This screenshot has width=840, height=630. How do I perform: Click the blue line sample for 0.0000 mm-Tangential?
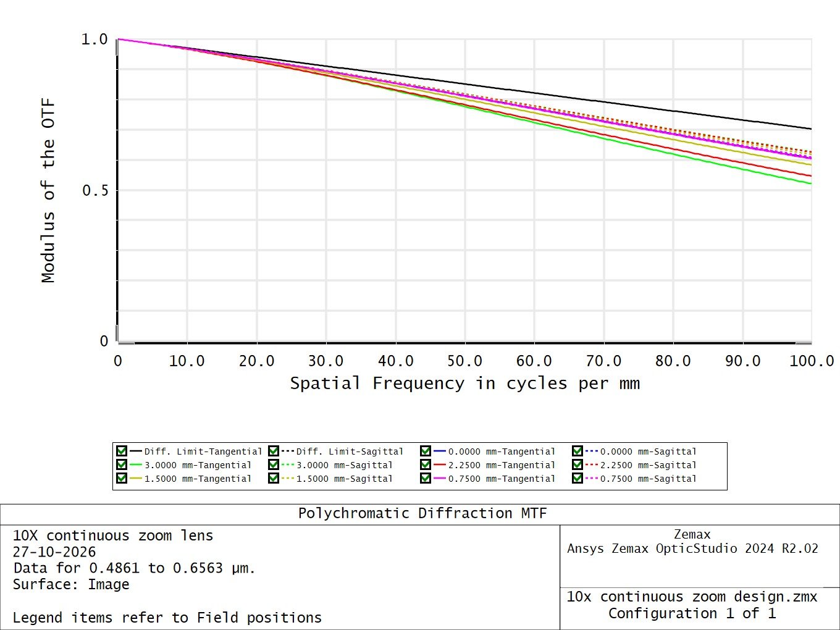coord(440,451)
